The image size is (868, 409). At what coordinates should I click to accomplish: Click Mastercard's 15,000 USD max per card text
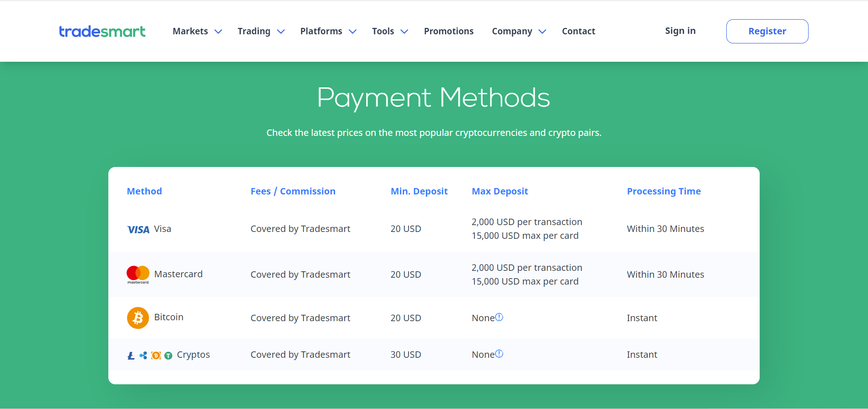(x=525, y=281)
